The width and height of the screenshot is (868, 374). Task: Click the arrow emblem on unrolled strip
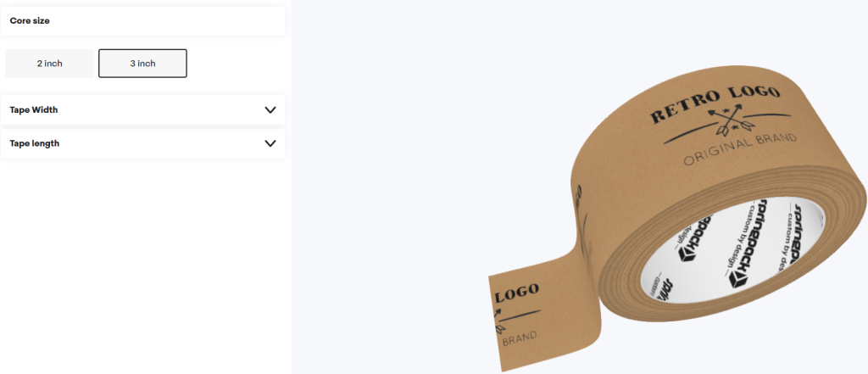[498, 321]
